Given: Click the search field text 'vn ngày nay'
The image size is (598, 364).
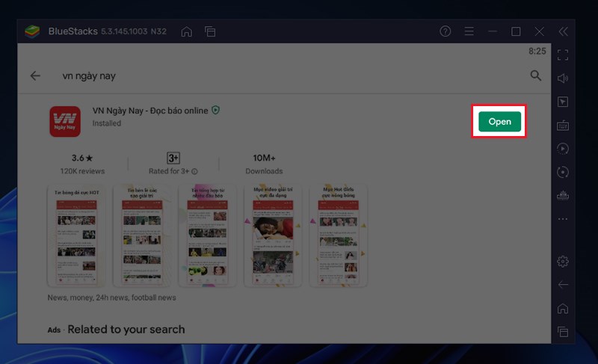Looking at the screenshot, I should (x=89, y=75).
